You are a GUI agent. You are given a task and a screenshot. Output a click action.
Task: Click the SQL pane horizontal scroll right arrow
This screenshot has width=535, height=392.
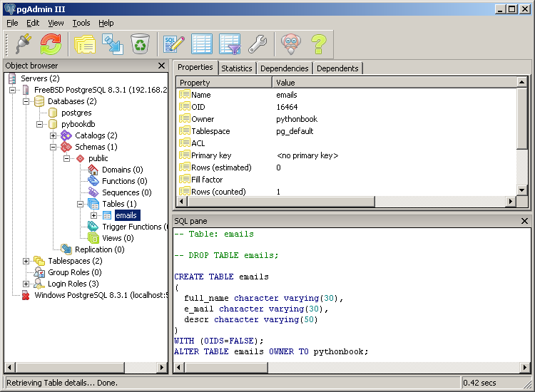coord(525,368)
